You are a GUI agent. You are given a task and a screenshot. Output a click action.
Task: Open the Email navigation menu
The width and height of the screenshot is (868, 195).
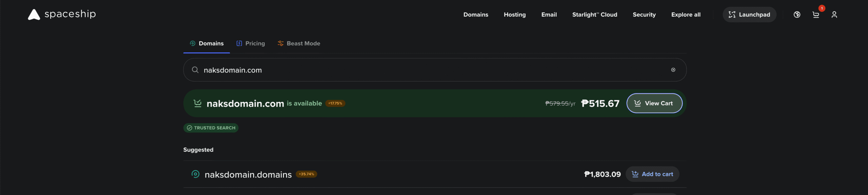(549, 15)
